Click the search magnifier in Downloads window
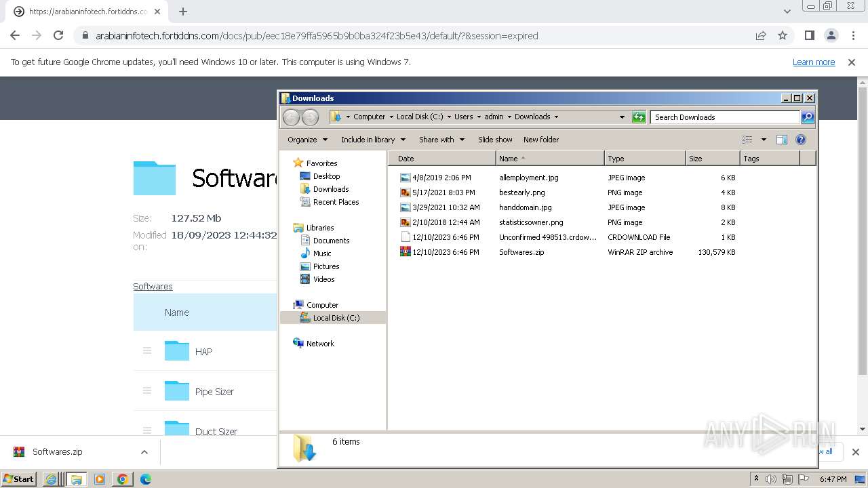Image resolution: width=868 pixels, height=488 pixels. 808,117
